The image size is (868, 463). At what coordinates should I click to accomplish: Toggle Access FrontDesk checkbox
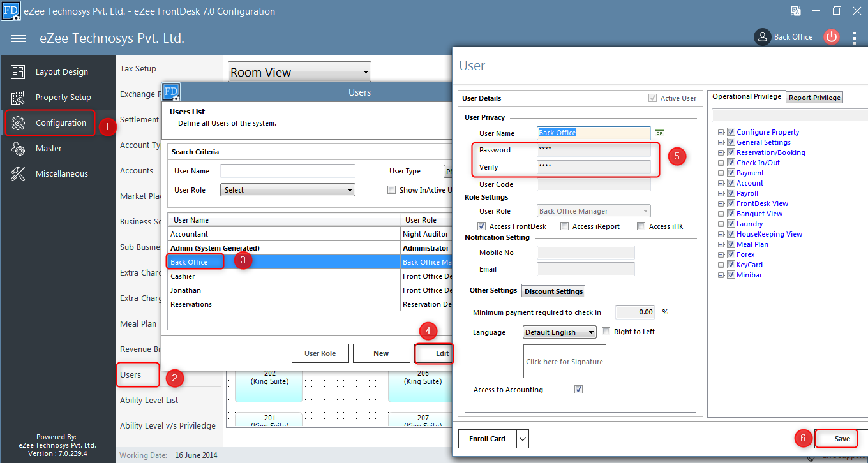[x=482, y=226]
